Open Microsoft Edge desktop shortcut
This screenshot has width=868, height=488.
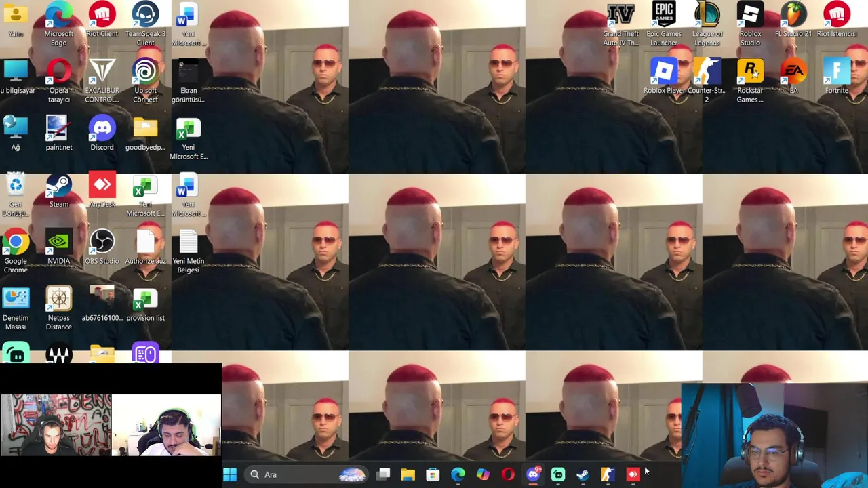(x=59, y=23)
